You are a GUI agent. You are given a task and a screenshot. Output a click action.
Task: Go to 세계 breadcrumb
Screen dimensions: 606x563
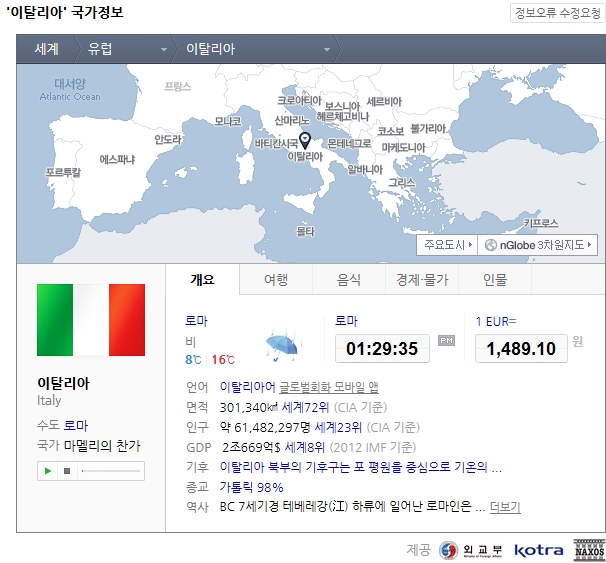[x=47, y=49]
